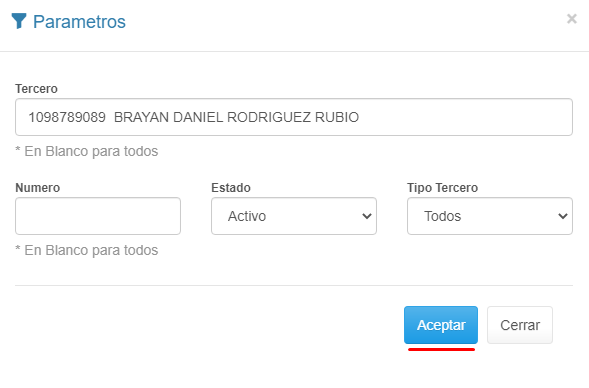Click the hint text below the Numero field
Viewport: 589px width, 388px height.
(x=87, y=250)
